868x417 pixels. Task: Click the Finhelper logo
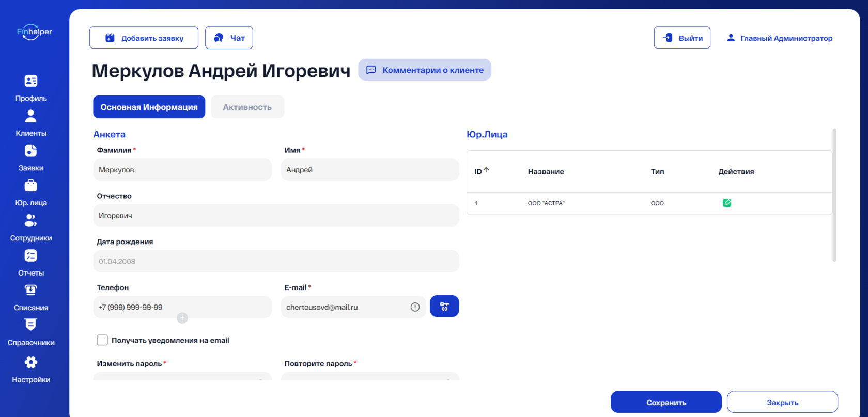34,32
